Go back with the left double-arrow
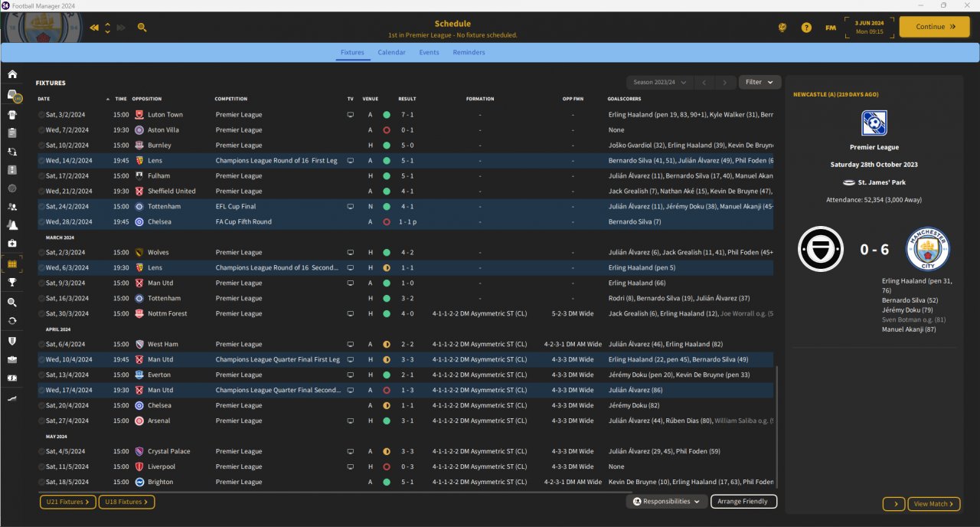Image resolution: width=980 pixels, height=527 pixels. (x=94, y=28)
